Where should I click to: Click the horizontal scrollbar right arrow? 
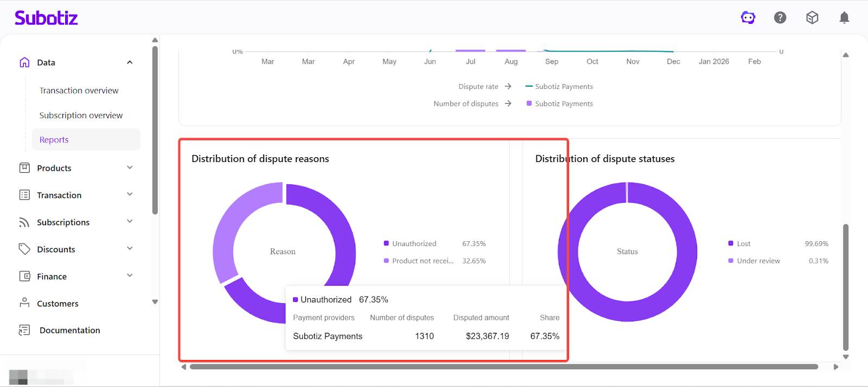point(836,367)
